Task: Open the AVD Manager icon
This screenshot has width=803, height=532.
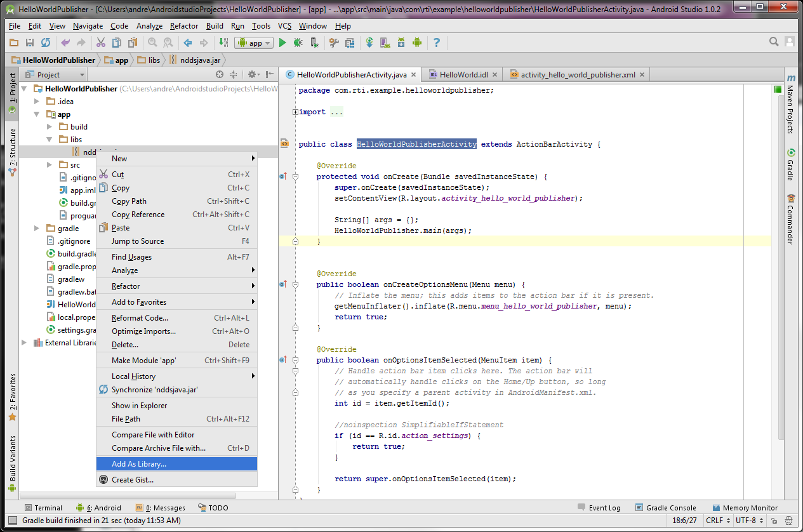Action: pyautogui.click(x=385, y=43)
